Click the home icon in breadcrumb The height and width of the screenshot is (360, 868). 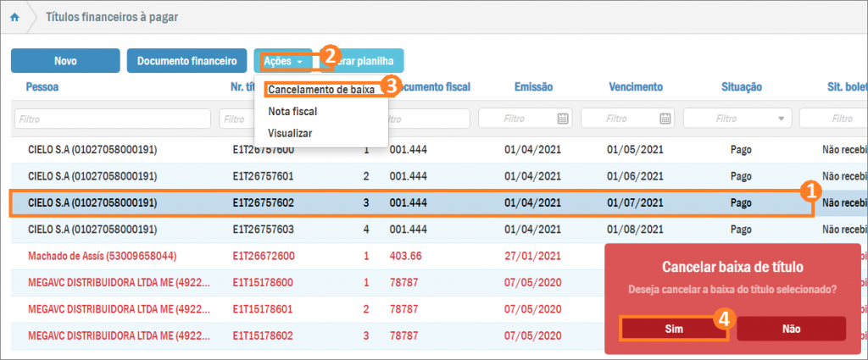pyautogui.click(x=14, y=17)
